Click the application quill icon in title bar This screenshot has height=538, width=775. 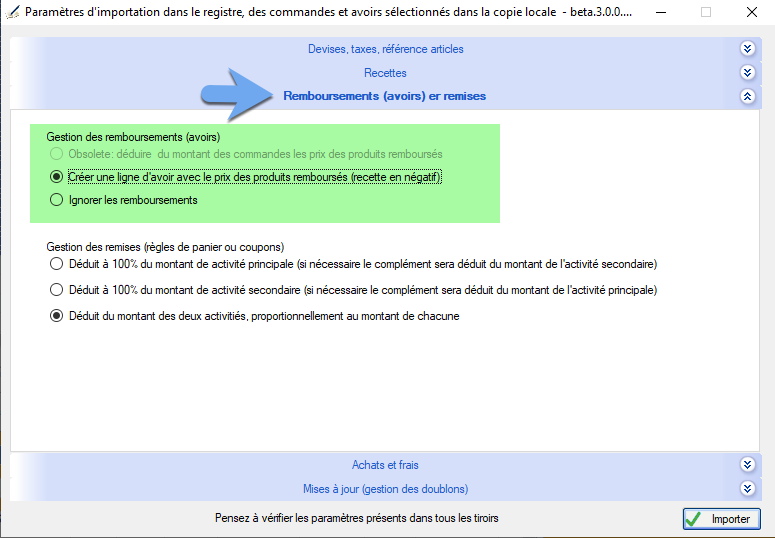(12, 12)
